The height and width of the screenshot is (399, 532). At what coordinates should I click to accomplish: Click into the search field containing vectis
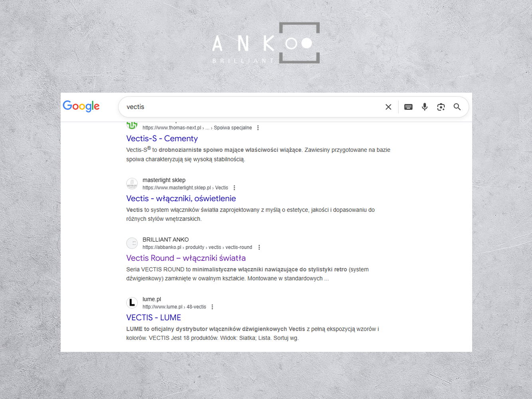point(251,107)
